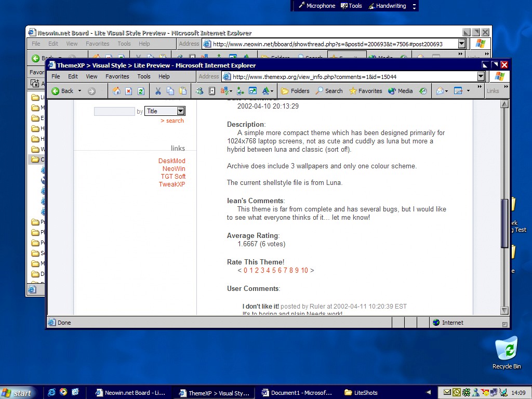The image size is (532, 399).
Task: Rate this theme 5
Action: click(274, 270)
